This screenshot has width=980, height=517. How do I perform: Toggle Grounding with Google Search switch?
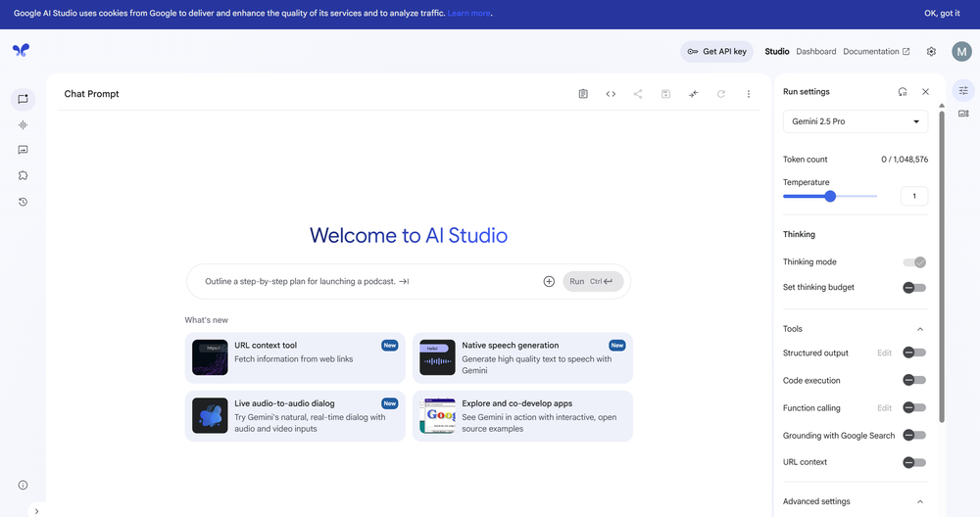pos(914,435)
